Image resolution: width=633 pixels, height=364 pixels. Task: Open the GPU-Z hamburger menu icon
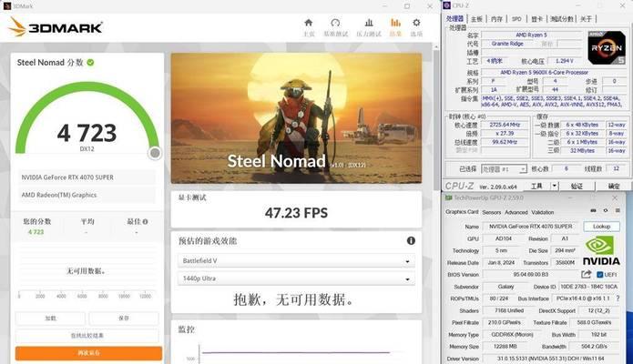[x=618, y=210]
